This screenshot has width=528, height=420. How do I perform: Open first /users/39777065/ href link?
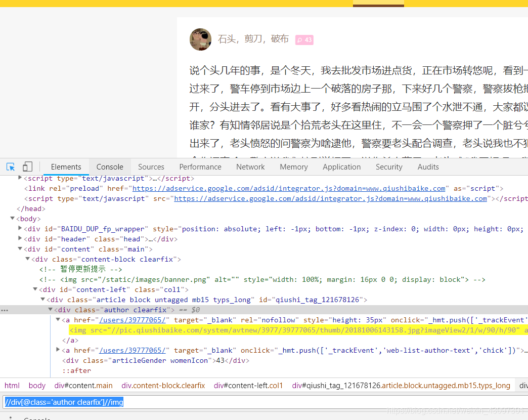coord(133,320)
